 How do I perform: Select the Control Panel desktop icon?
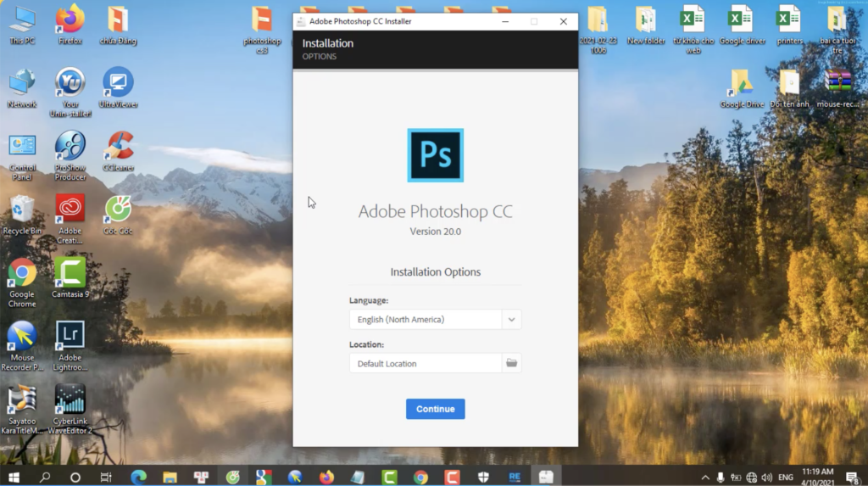pos(22,158)
